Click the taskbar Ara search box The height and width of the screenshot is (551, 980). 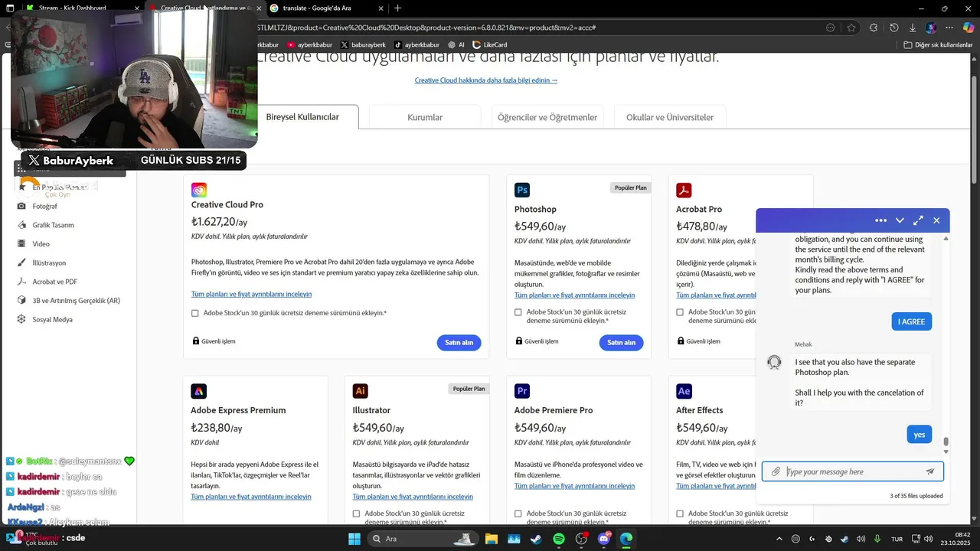[423, 539]
